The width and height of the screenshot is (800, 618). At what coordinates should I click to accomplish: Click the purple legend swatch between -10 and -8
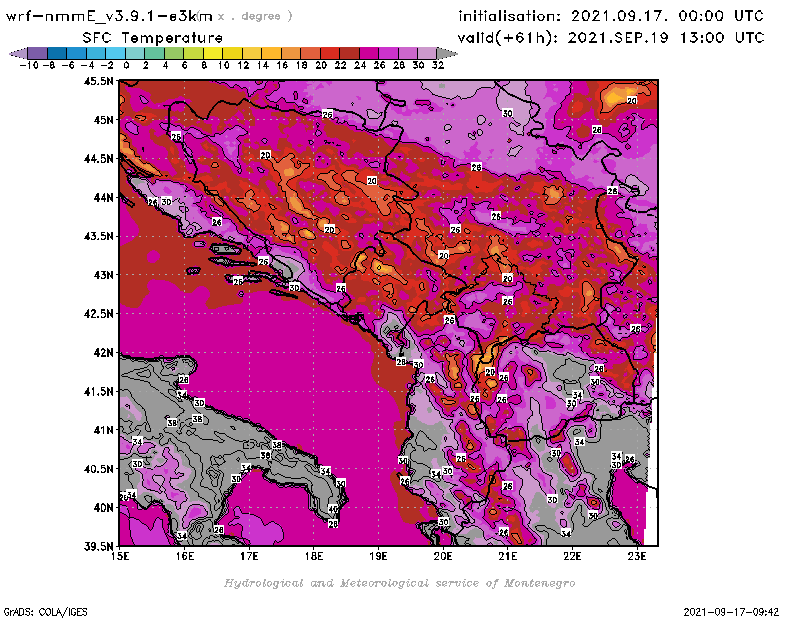(38, 53)
